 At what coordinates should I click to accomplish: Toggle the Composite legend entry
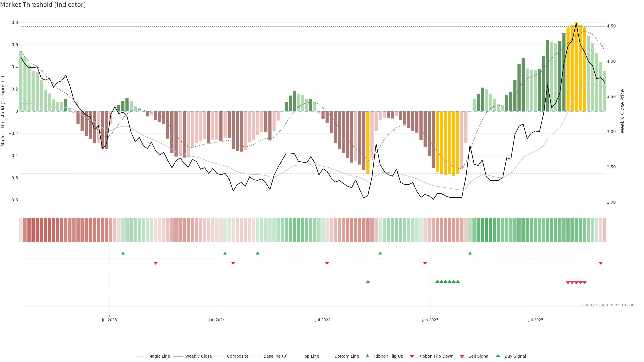237,356
